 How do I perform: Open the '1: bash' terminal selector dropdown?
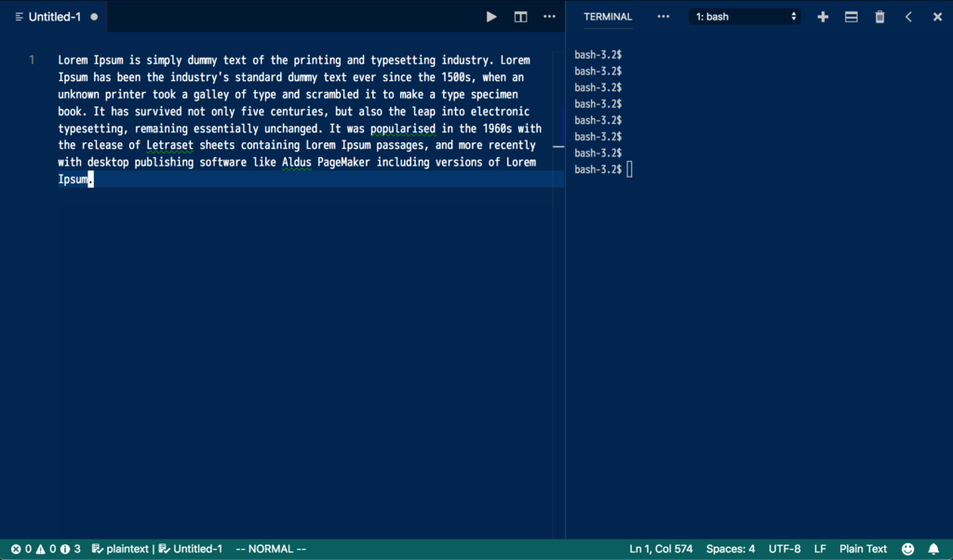click(x=745, y=17)
